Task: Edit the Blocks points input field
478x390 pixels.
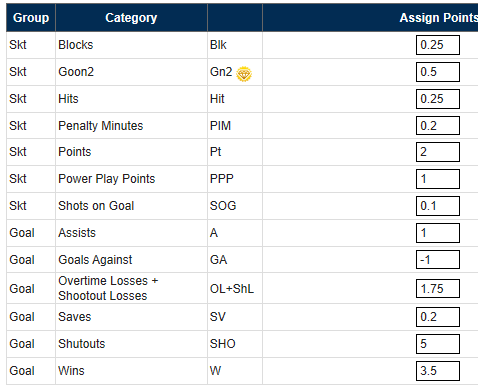Action: pos(438,45)
